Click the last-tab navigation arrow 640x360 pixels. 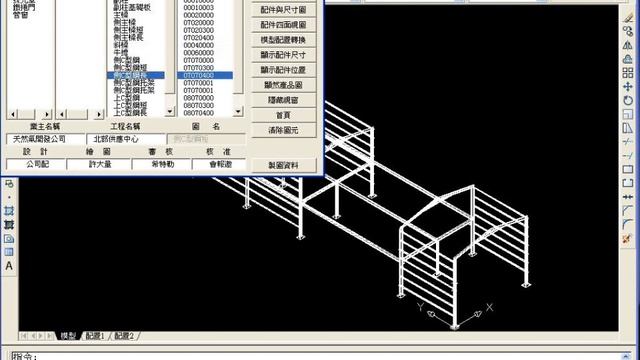50,336
